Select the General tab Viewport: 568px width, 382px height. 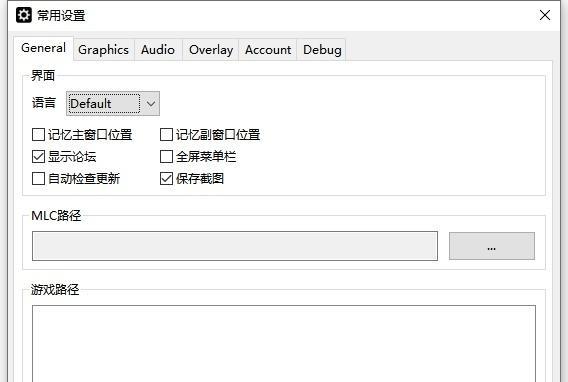[43, 48]
